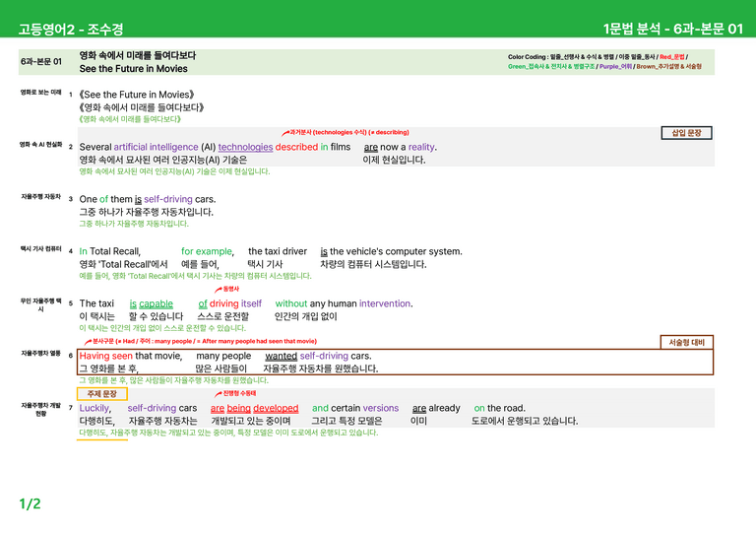Click the Korean phrase "그 영화를 본 후," in the box
The height and width of the screenshot is (535, 756).
pyautogui.click(x=109, y=368)
